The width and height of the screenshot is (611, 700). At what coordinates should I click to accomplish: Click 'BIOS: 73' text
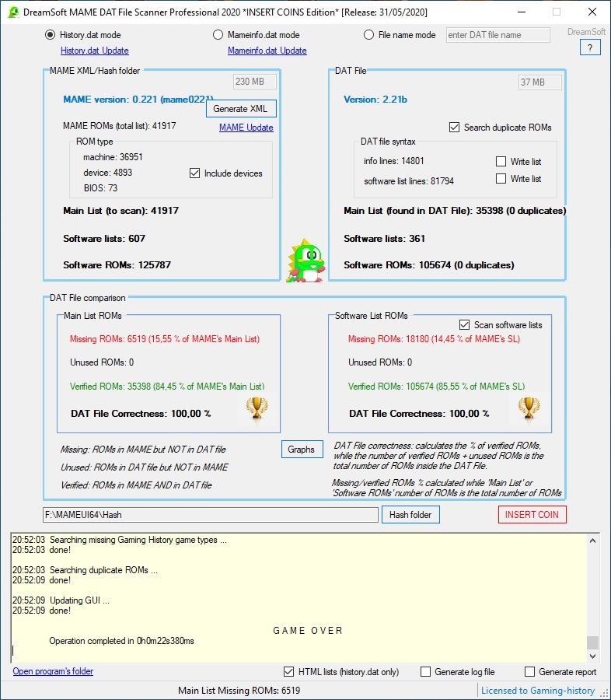pos(100,188)
